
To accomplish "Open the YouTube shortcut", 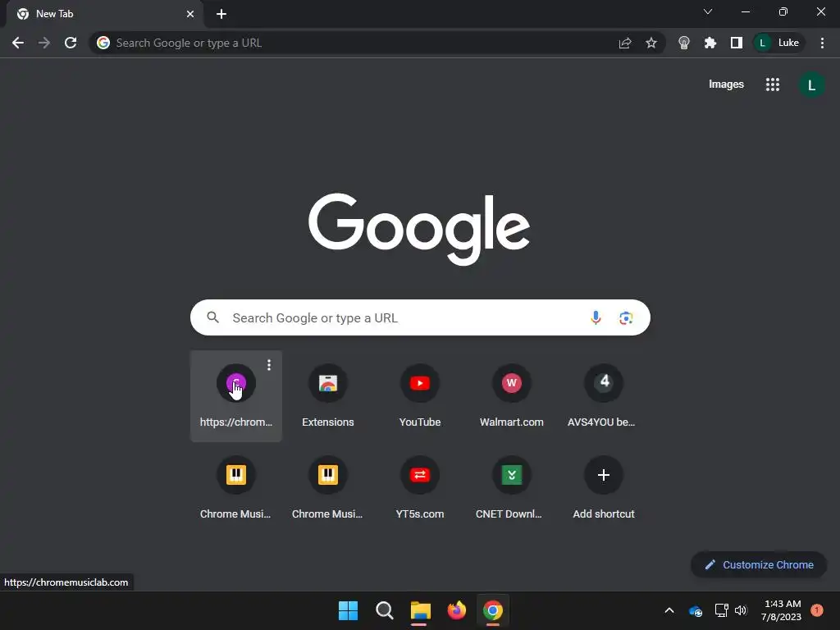I will (x=419, y=396).
